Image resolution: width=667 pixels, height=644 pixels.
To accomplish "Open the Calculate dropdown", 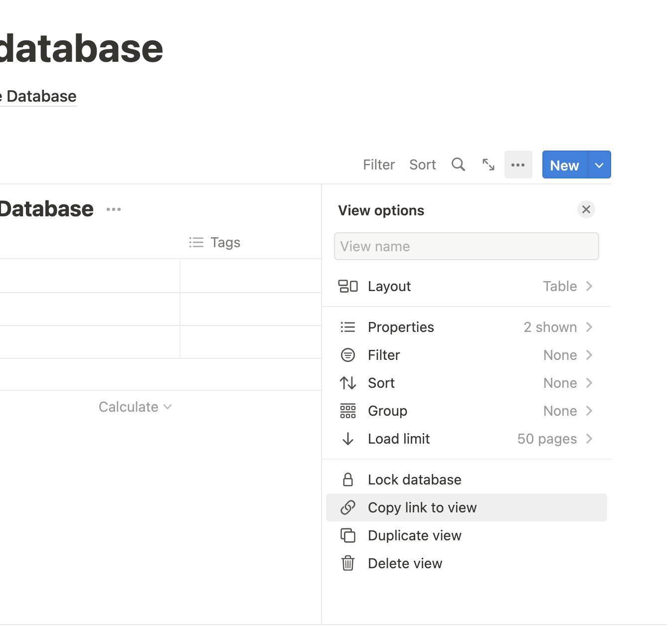I will [135, 407].
